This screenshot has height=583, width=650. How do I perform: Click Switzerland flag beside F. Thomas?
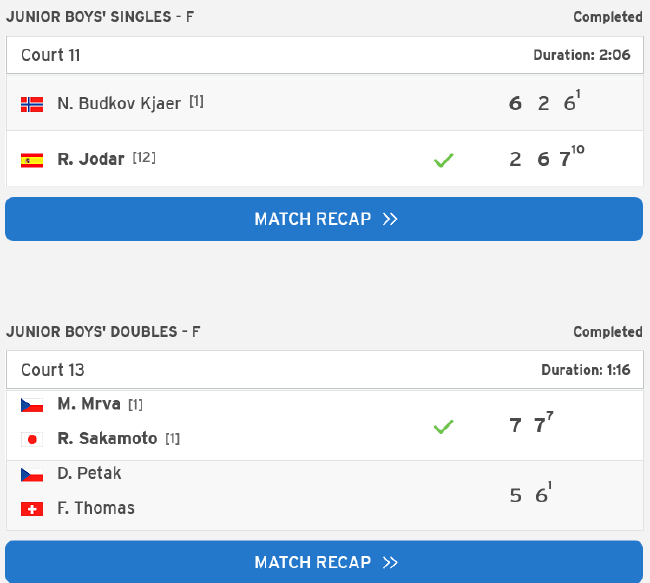(32, 509)
